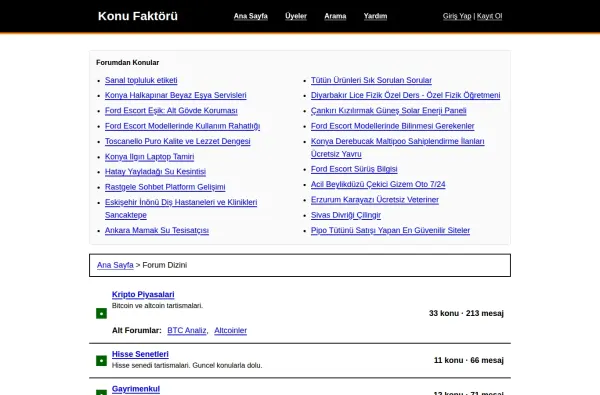Click the Hisse Senetleri forum status icon

101,361
